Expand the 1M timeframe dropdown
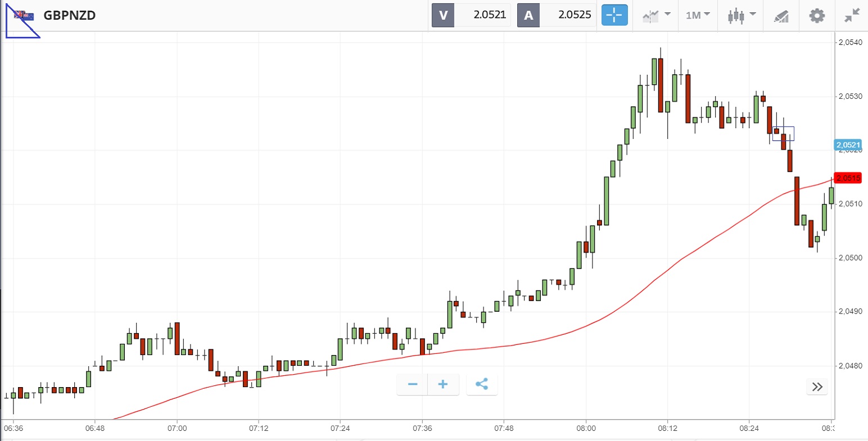 pos(698,15)
